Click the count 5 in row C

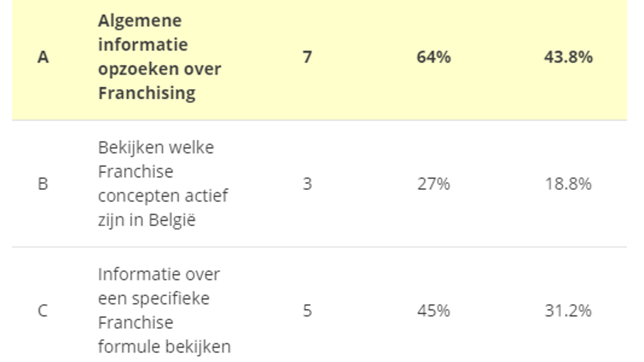pos(307,310)
